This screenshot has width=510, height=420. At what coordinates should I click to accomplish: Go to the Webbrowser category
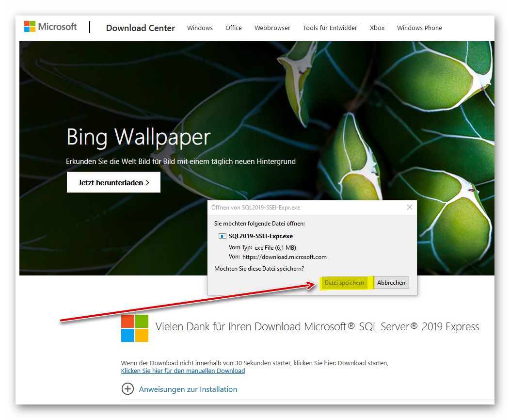(x=272, y=28)
